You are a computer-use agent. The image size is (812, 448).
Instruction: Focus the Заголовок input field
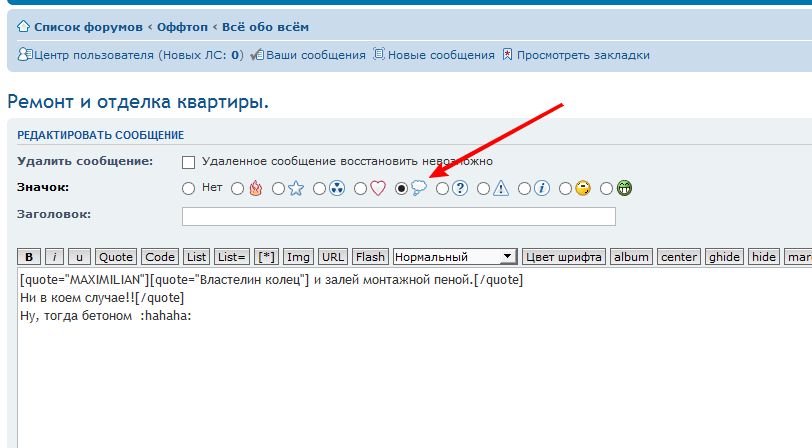399,216
